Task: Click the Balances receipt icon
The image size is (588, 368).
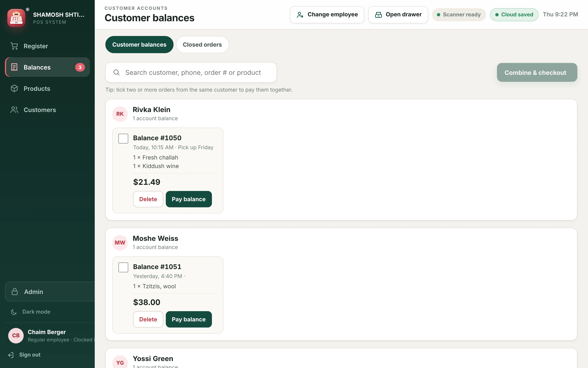Action: [14, 67]
